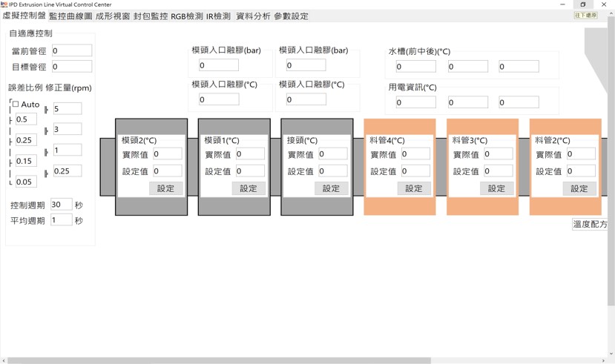
Task: Focus second 模頭入口融膠(bar) value field
Action: click(306, 65)
